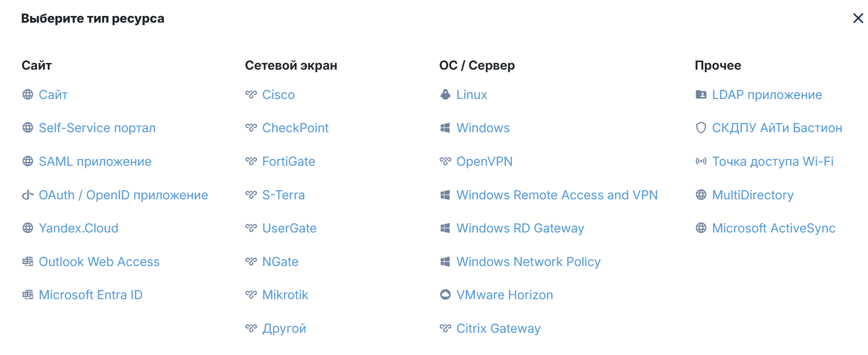Select the FortiGate firewall option
The width and height of the screenshot is (868, 355).
click(288, 162)
